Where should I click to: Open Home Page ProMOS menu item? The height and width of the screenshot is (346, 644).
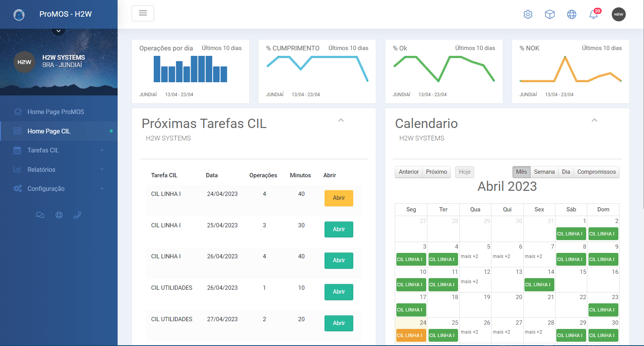[x=59, y=112]
